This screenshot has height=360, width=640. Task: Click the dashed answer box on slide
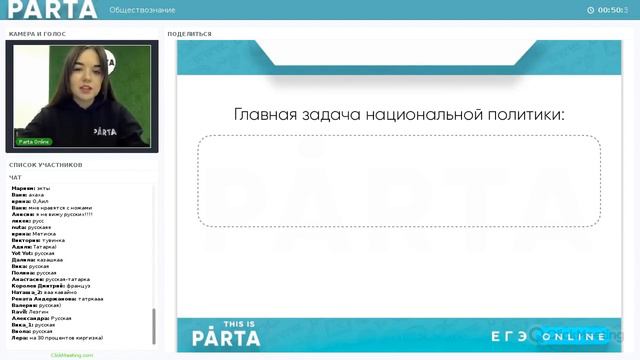399,181
